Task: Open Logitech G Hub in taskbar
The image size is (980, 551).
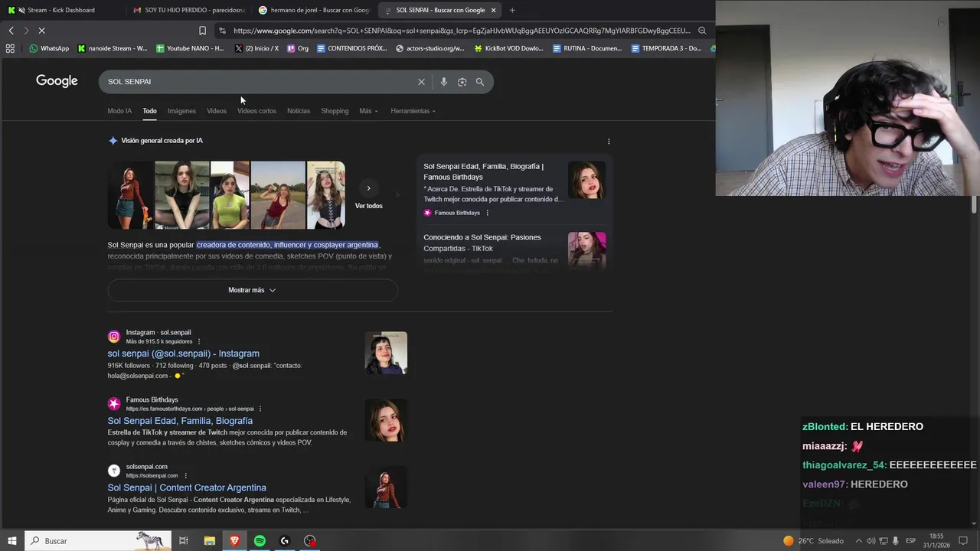Action: [285, 541]
